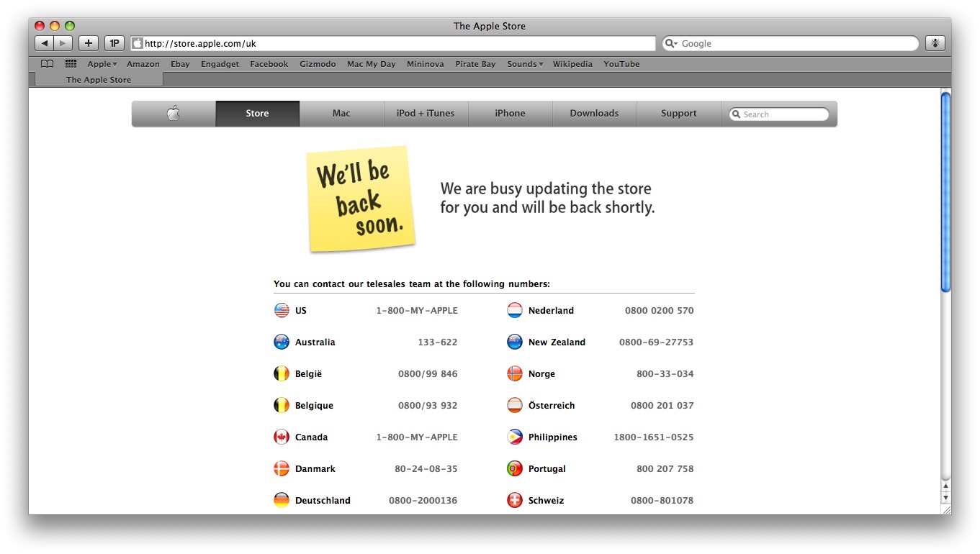Click the Apple site Search field
Screen dimensions: 980x554
pyautogui.click(x=779, y=114)
